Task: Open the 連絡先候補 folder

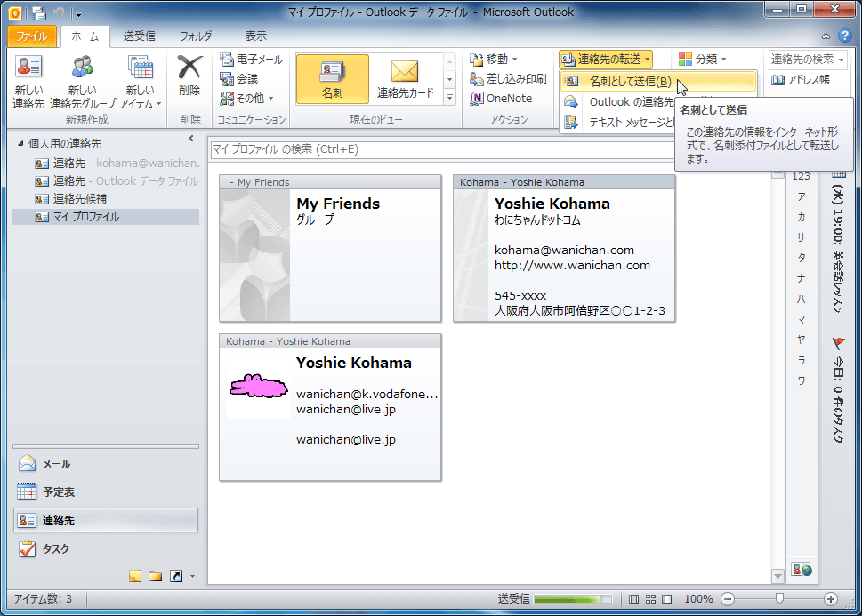Action: pos(70,199)
